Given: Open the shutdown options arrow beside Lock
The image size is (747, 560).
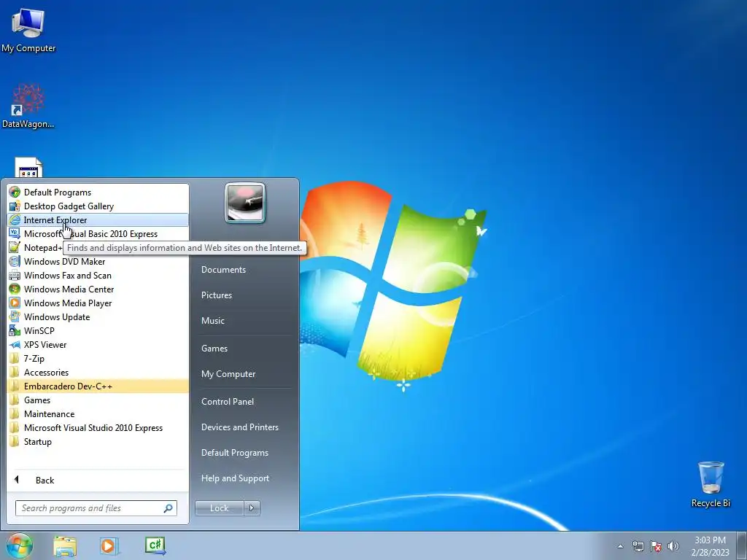Looking at the screenshot, I should click(x=252, y=508).
